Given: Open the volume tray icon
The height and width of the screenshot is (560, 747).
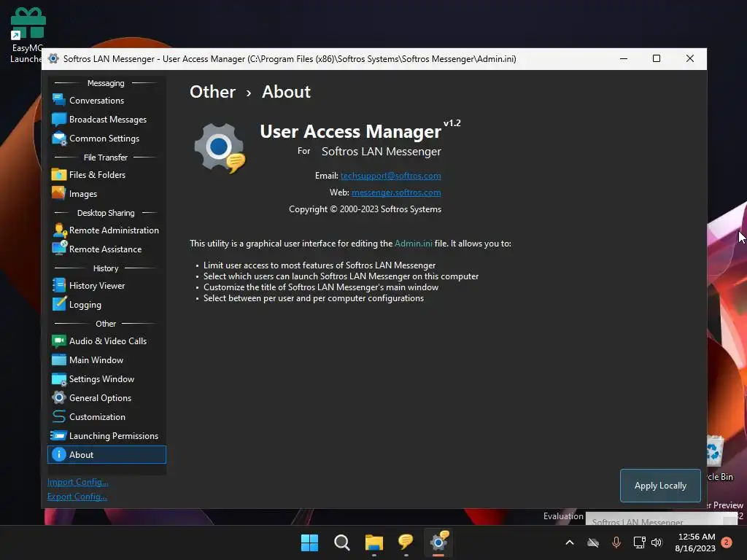Looking at the screenshot, I should click(x=657, y=542).
